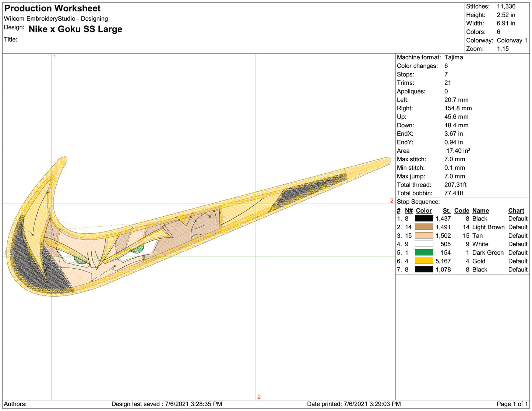Click the White color swatch
Image resolution: width=532 pixels, height=411 pixels.
coord(424,244)
